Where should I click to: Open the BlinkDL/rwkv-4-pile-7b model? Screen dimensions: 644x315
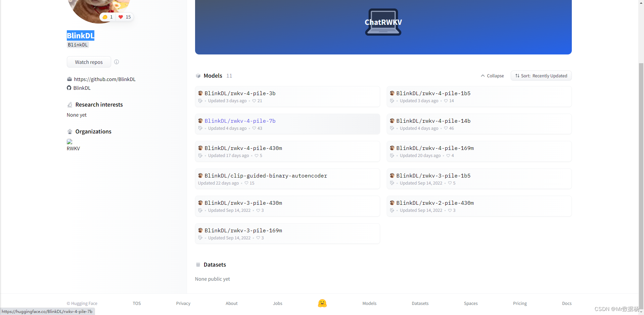(x=287, y=124)
